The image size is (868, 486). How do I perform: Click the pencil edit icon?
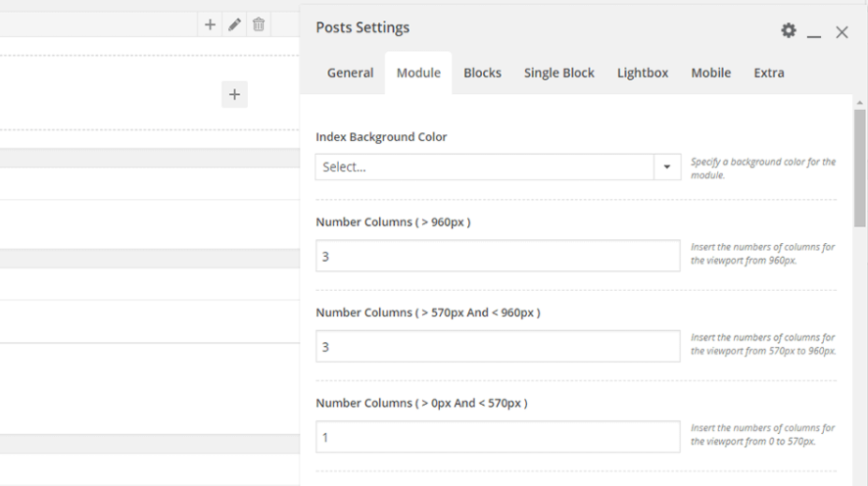click(234, 24)
